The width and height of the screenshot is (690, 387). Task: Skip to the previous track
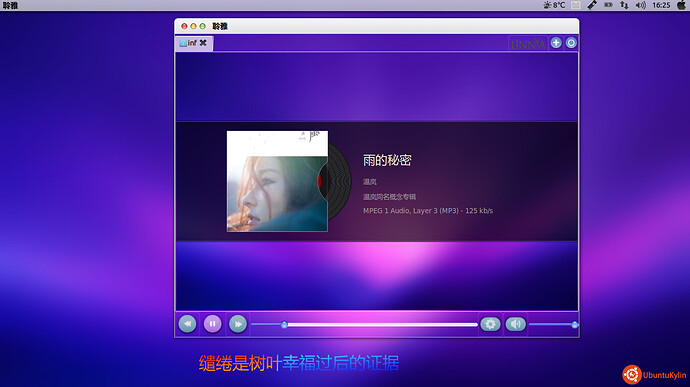(187, 324)
